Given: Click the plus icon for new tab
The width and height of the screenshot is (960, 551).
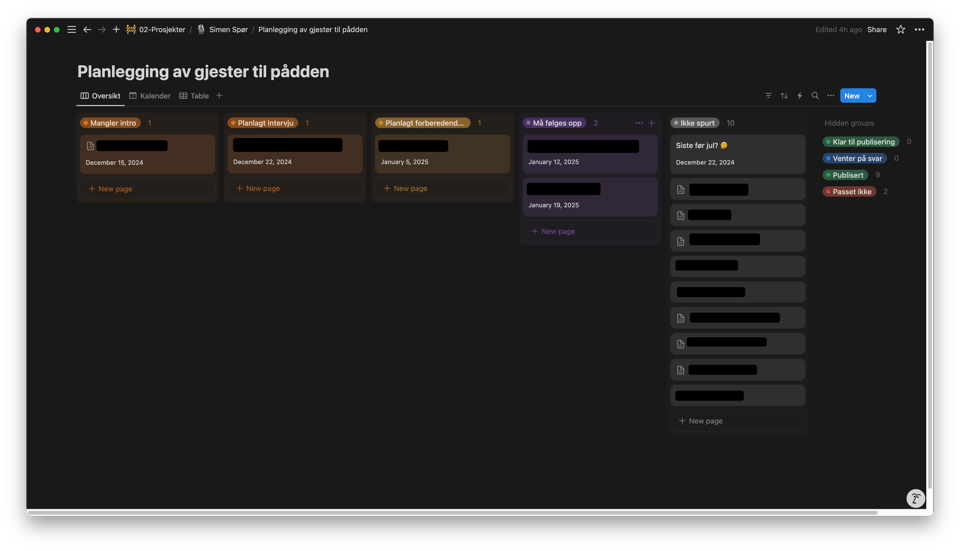Looking at the screenshot, I should (116, 30).
